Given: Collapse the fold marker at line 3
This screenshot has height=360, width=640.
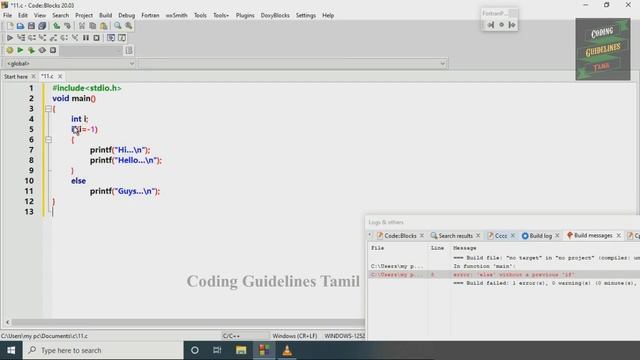Looking at the screenshot, I should pyautogui.click(x=48, y=109).
